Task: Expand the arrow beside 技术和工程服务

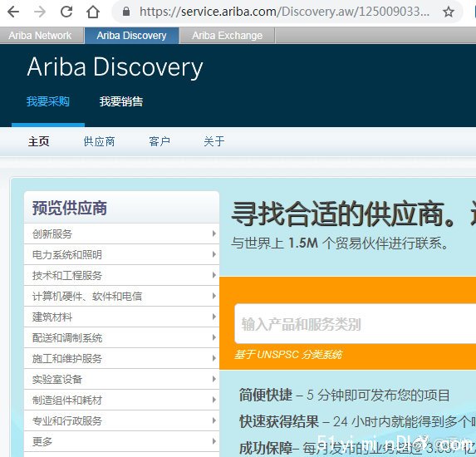Action: pyautogui.click(x=214, y=275)
